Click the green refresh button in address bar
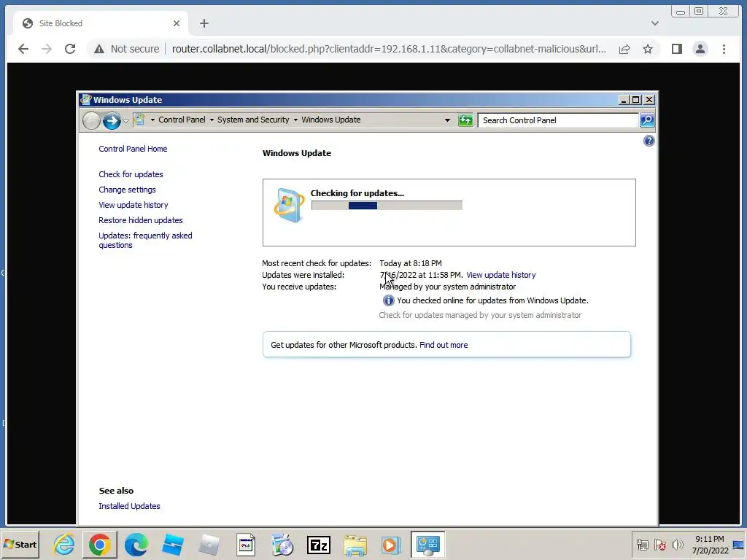The height and width of the screenshot is (560, 747). (x=465, y=120)
